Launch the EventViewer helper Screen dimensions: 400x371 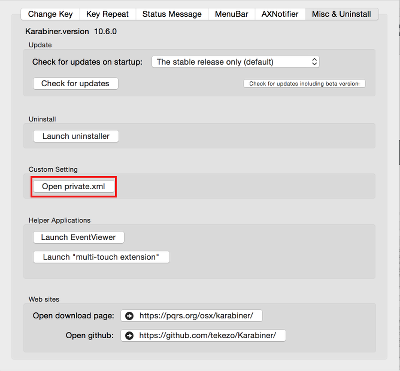[x=79, y=237]
